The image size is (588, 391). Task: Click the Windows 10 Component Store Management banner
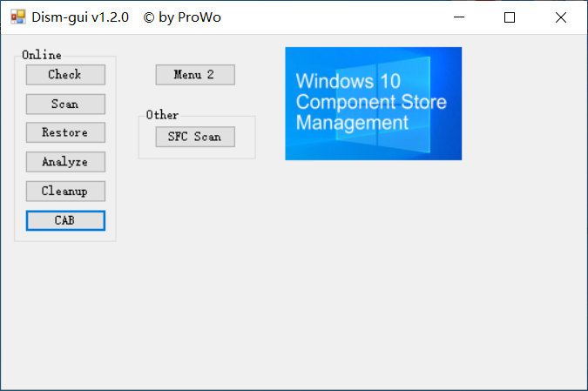[374, 104]
